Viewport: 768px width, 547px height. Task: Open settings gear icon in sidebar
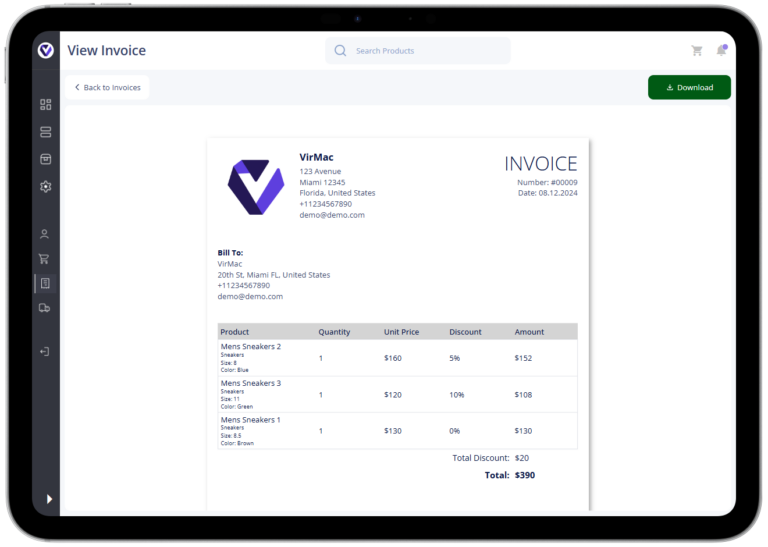[x=46, y=187]
